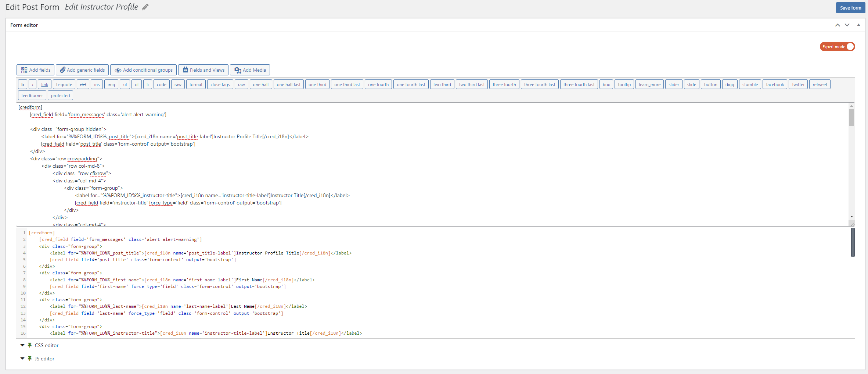The width and height of the screenshot is (868, 374).
Task: Insert button shortcode
Action: pos(711,85)
